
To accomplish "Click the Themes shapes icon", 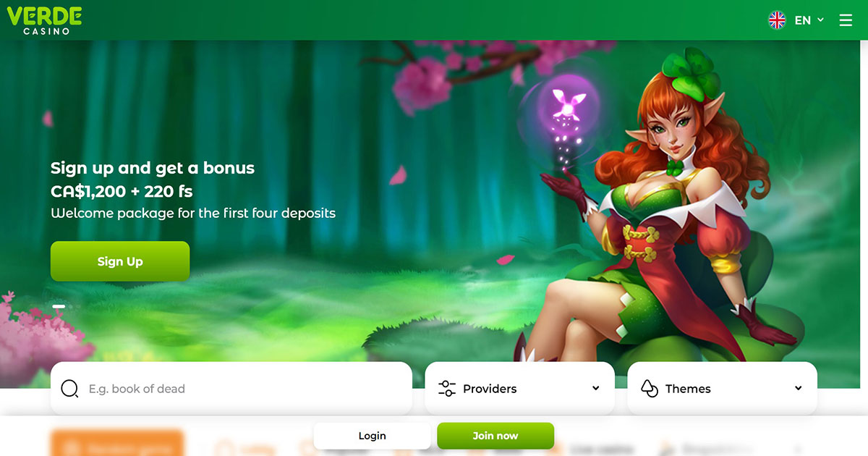I will coord(650,389).
